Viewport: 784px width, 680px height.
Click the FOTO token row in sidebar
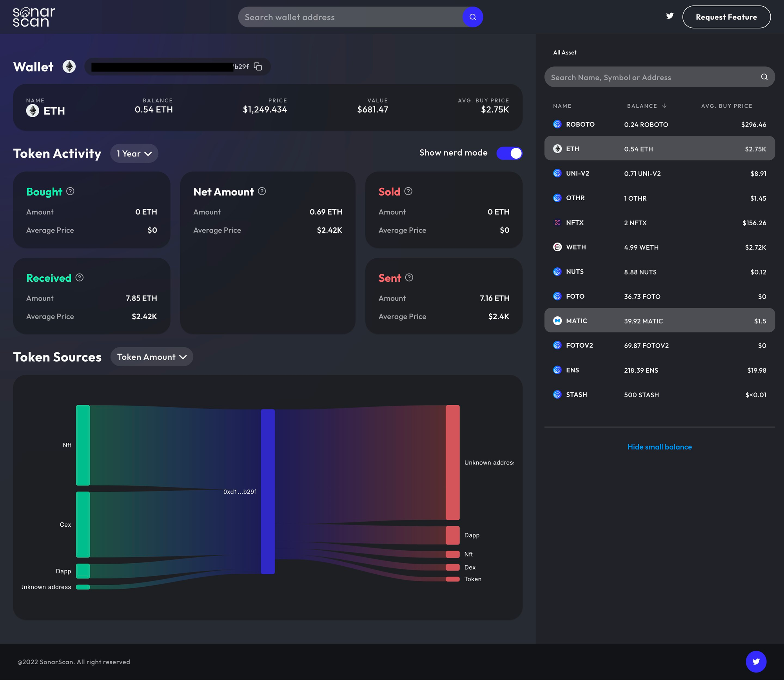659,296
